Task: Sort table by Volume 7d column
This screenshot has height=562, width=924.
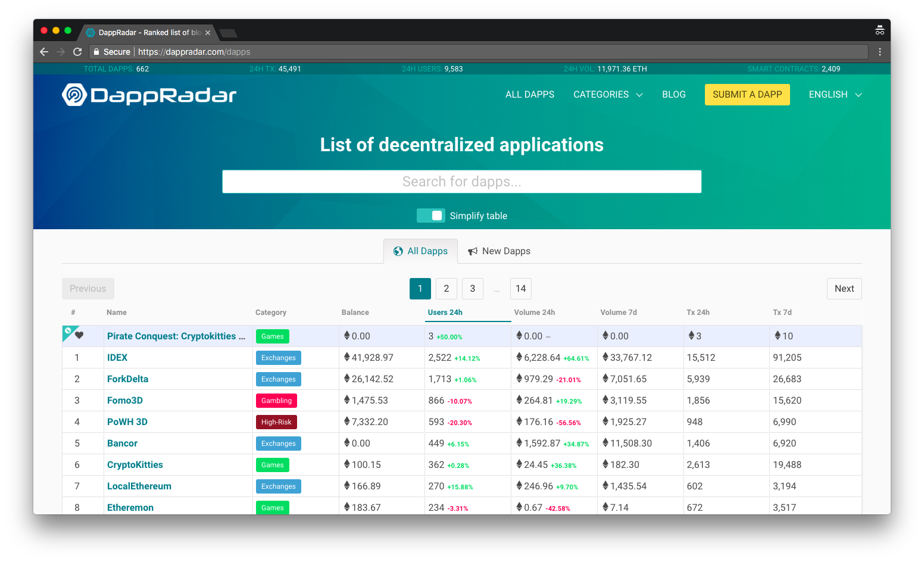Action: click(x=619, y=313)
